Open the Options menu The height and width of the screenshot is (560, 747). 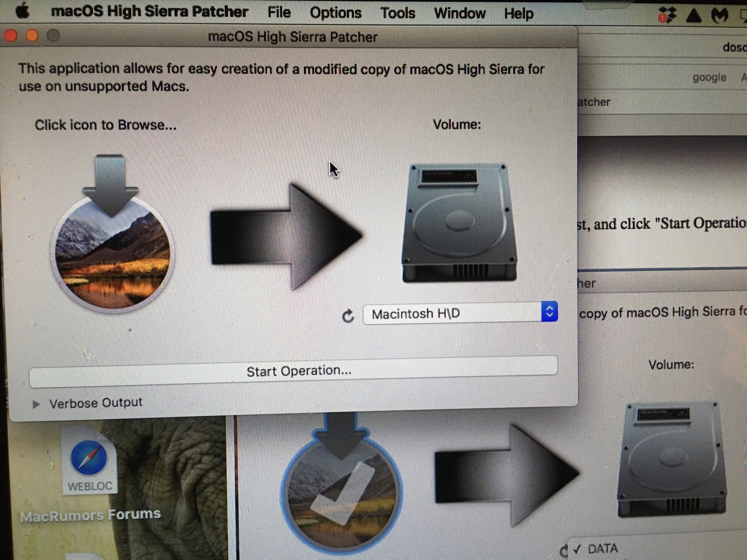pyautogui.click(x=335, y=13)
